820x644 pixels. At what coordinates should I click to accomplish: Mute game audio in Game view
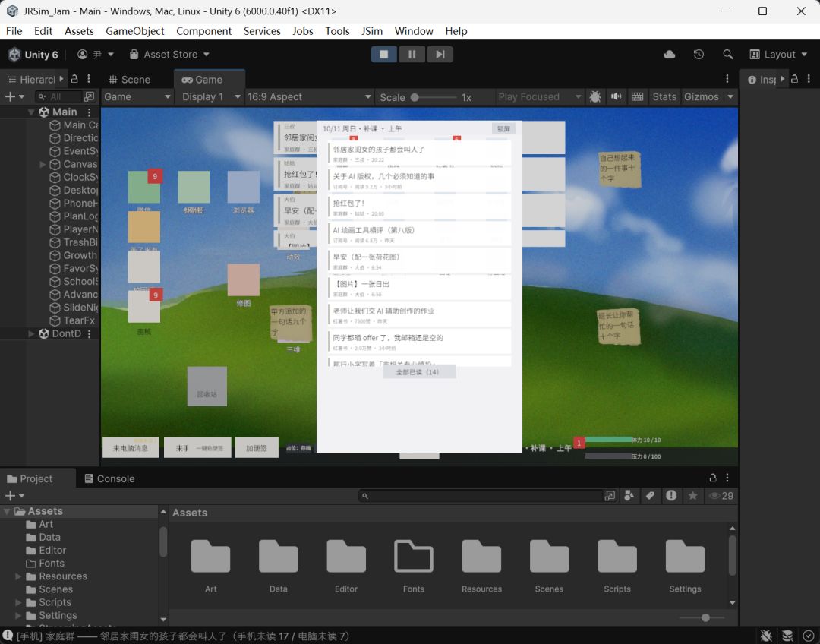[617, 96]
